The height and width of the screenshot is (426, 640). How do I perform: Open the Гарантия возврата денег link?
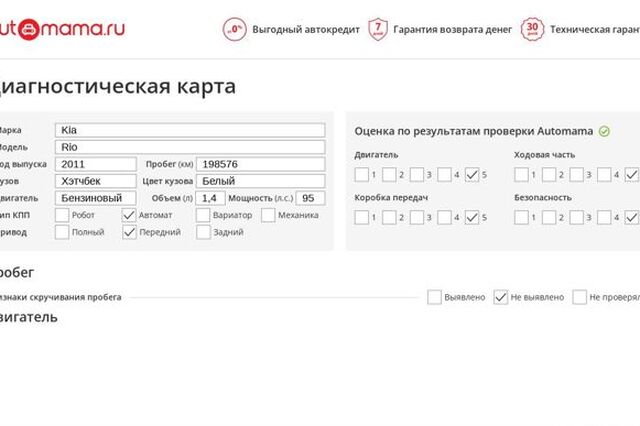pos(452,29)
